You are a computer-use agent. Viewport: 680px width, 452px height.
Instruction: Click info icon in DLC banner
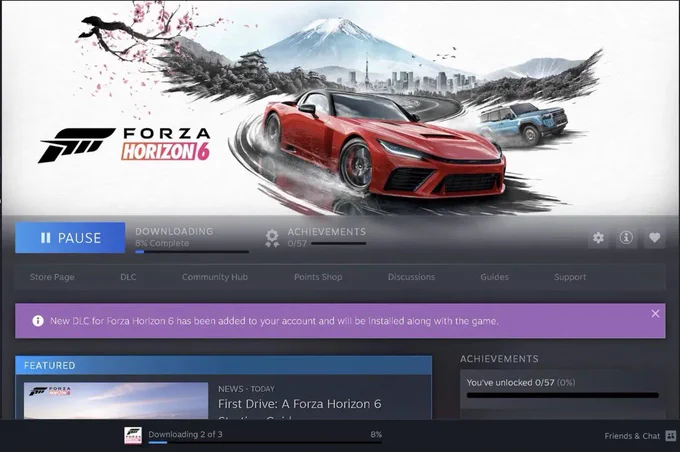pyautogui.click(x=38, y=321)
